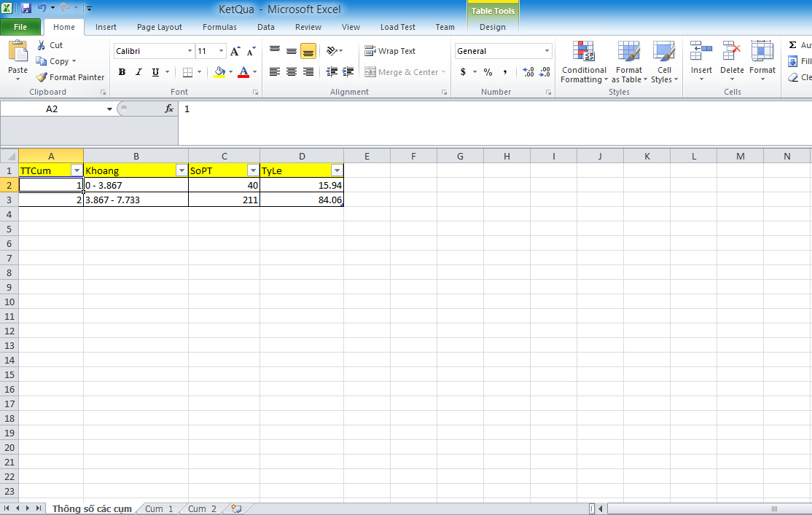812x515 pixels.
Task: Apply a cell border
Action: click(187, 72)
